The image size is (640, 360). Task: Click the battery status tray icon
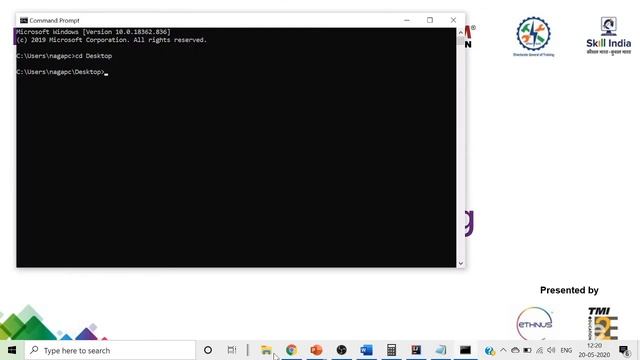pos(527,350)
